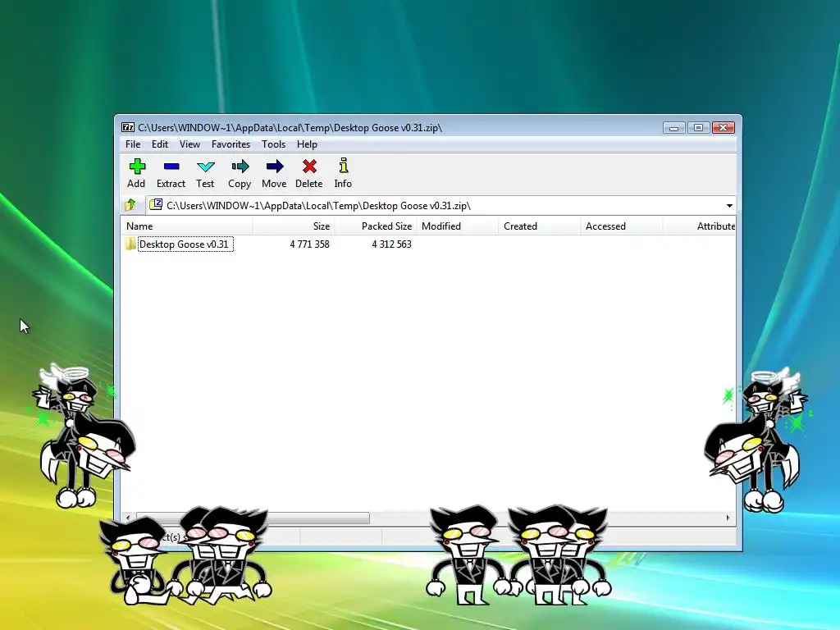Select the Desktop Goose v0.31 folder icon
840x630 pixels.
pyautogui.click(x=130, y=244)
